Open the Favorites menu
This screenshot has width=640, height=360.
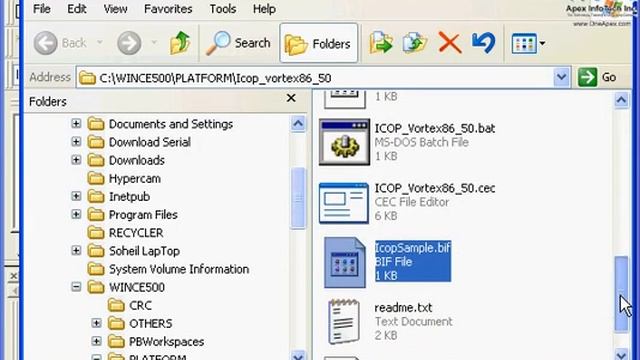(x=168, y=9)
